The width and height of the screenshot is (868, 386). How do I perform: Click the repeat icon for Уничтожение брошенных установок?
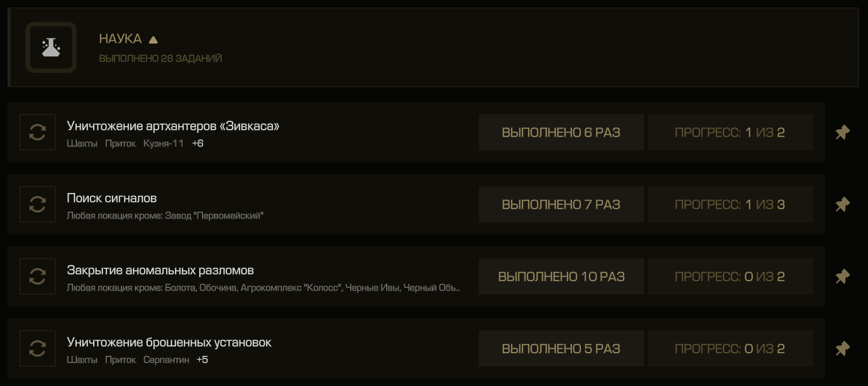(x=38, y=348)
